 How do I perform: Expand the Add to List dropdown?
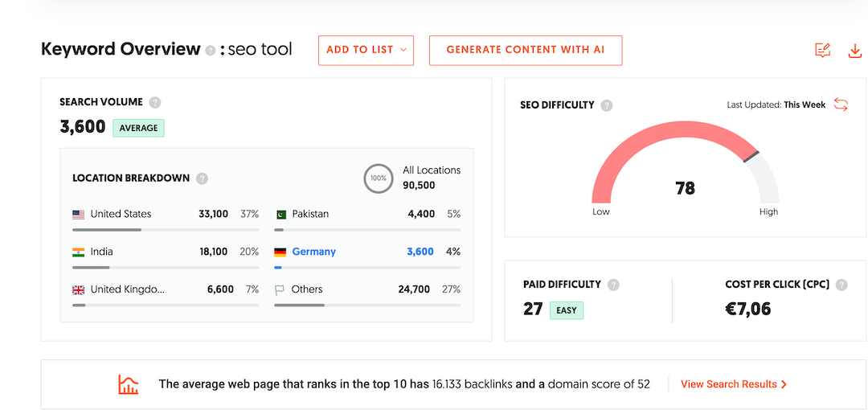coord(366,50)
